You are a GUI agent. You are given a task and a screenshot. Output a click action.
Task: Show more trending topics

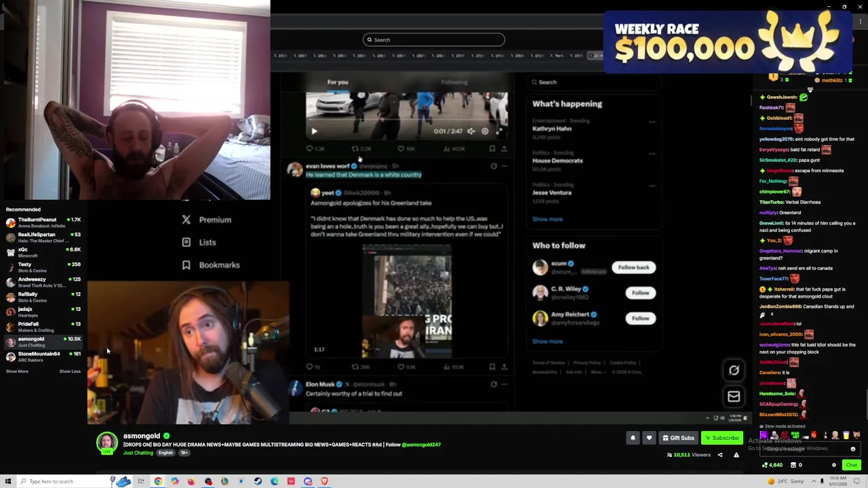pyautogui.click(x=547, y=220)
